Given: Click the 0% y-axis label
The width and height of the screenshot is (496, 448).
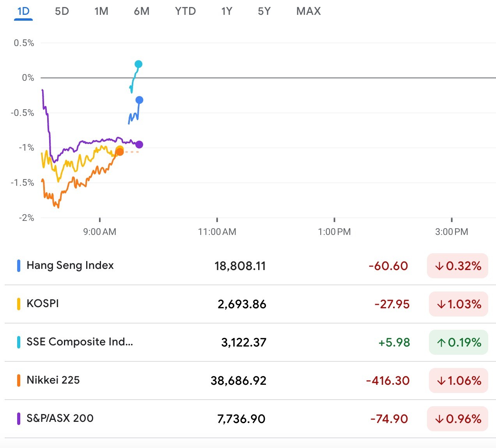Looking at the screenshot, I should pyautogui.click(x=28, y=78).
